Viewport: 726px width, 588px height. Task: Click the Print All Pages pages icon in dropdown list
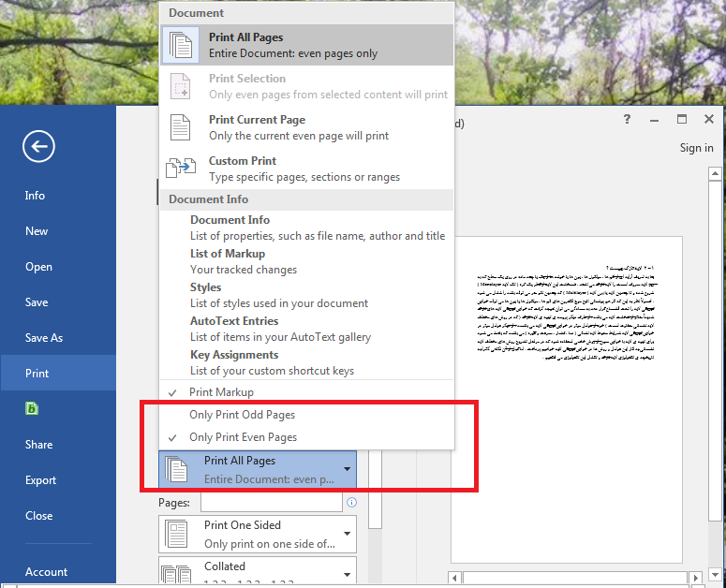click(181, 45)
